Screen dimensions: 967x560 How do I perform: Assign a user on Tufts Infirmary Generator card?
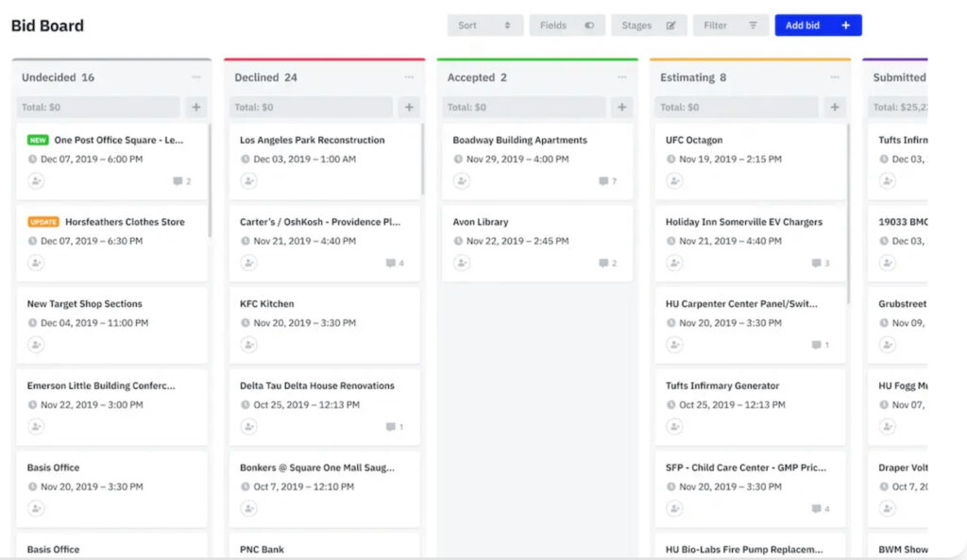pos(674,427)
